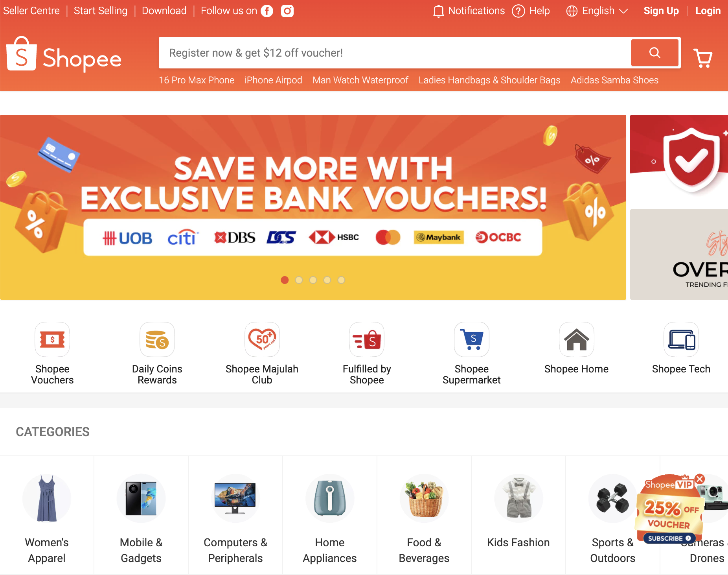The width and height of the screenshot is (728, 575).
Task: Jump to the last banner slide dot
Action: tap(341, 280)
